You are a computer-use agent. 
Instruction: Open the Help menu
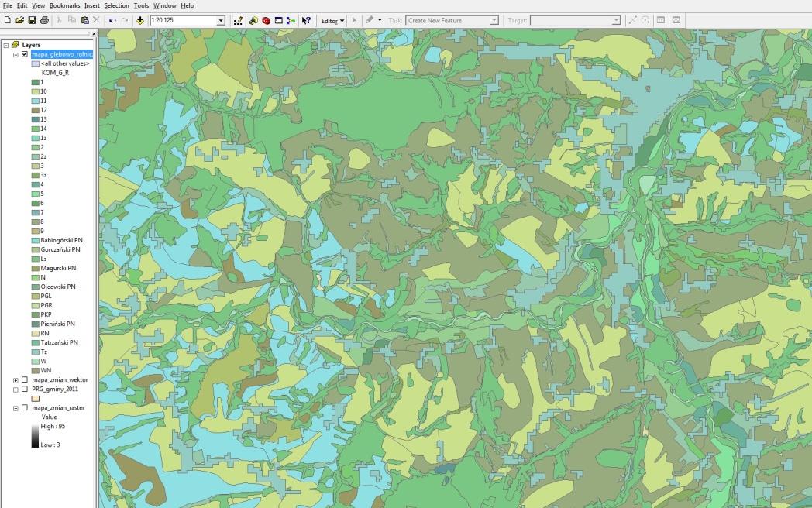187,5
